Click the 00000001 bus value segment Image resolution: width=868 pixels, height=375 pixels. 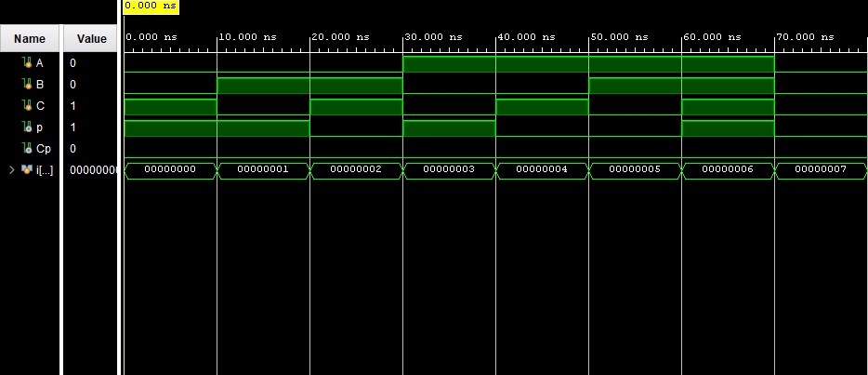[263, 170]
